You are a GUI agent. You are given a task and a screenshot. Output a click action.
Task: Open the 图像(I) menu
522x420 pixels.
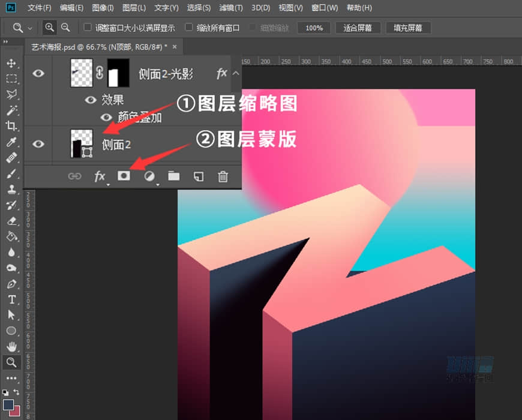[x=103, y=8]
